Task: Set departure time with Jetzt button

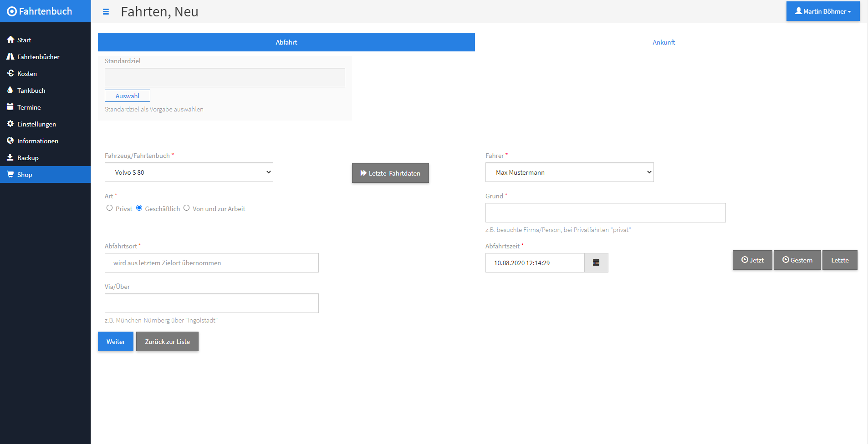Action: pyautogui.click(x=752, y=260)
